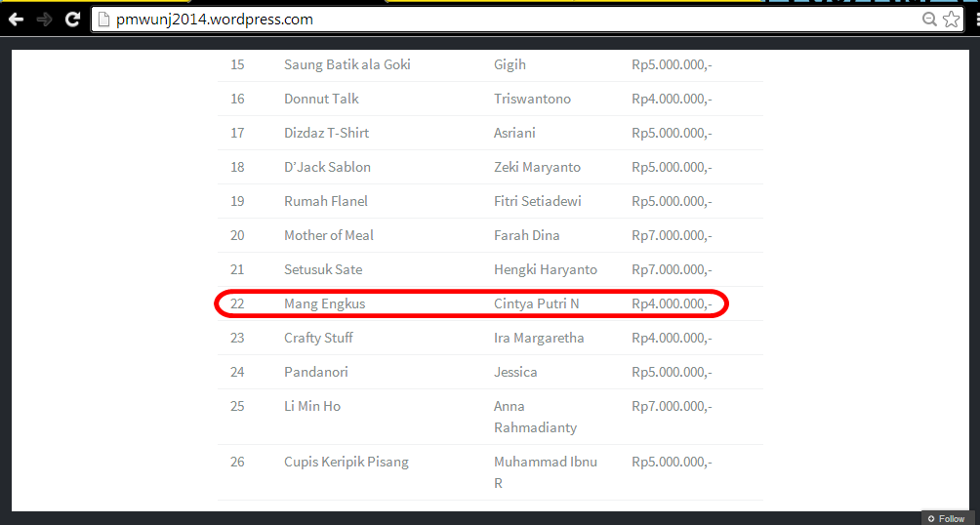The width and height of the screenshot is (980, 525).
Task: Click the amount Rp5.000.000,- for Cupis Keripik Pisang
Action: tap(672, 462)
